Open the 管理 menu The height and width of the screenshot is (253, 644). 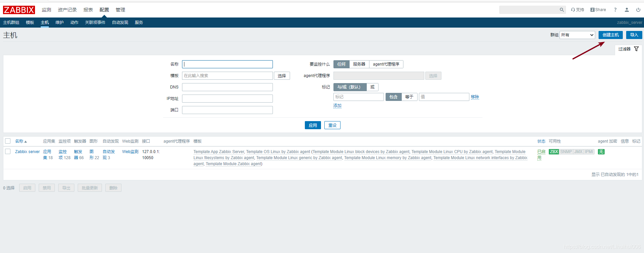click(120, 10)
